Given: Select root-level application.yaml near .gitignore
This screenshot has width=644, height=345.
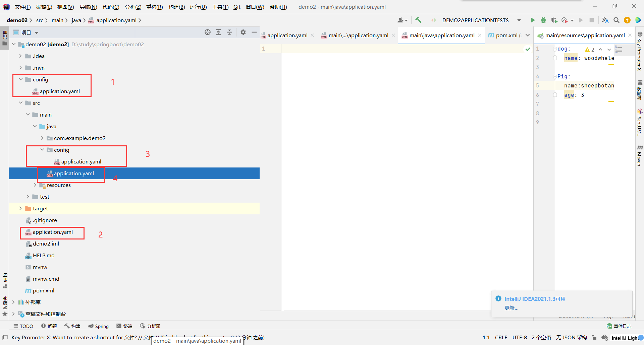Looking at the screenshot, I should click(x=53, y=232).
